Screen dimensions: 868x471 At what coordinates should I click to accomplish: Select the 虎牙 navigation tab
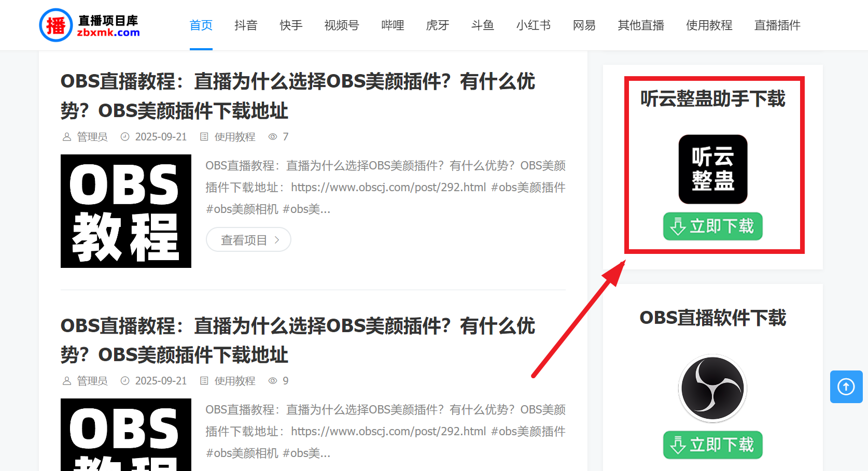[x=437, y=24]
